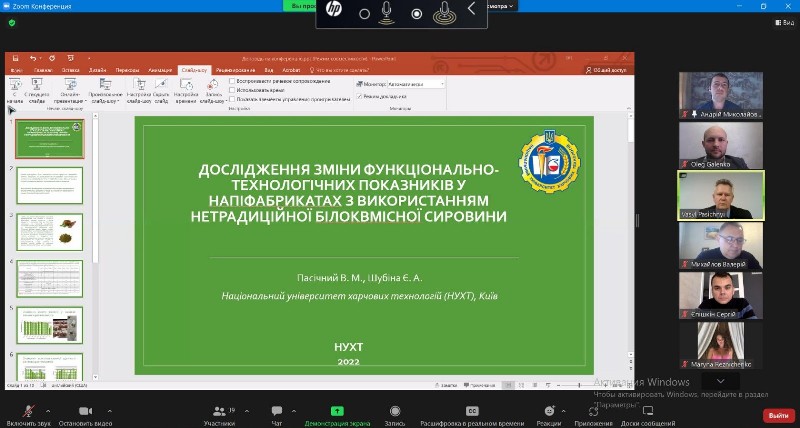Image resolution: width=800 pixels, height=428 pixels.
Task: Open Запись слайд-шоу dropdown
Action: click(x=213, y=91)
